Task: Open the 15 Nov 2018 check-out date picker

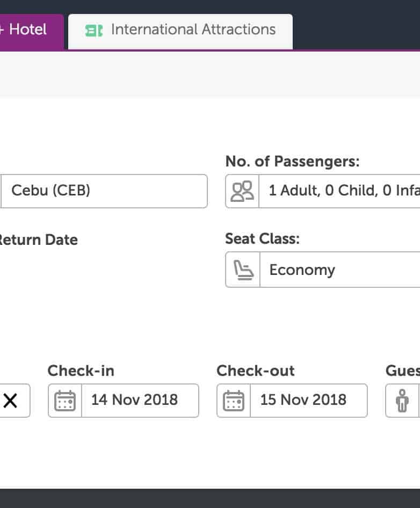Action: tap(308, 401)
